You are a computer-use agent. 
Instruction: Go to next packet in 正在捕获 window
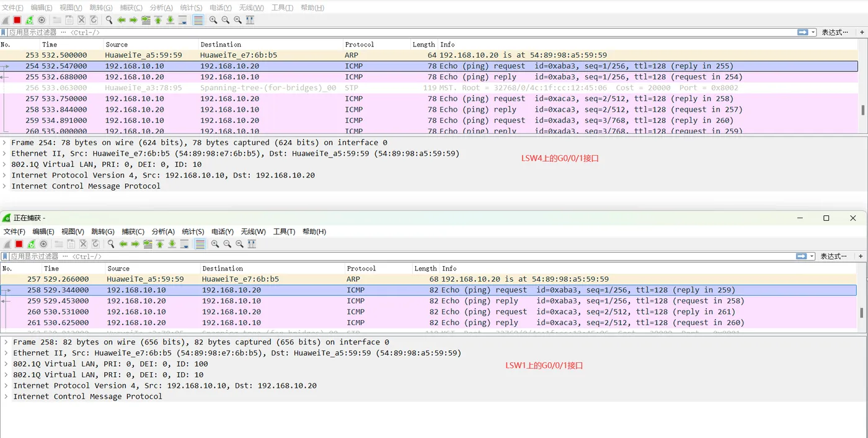coord(135,244)
